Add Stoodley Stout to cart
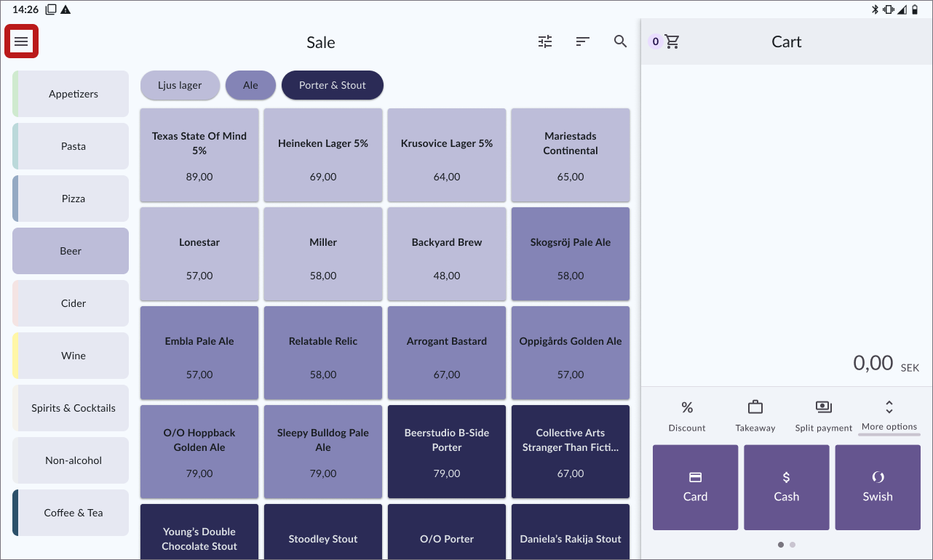Viewport: 933px width, 560px height. point(323,532)
